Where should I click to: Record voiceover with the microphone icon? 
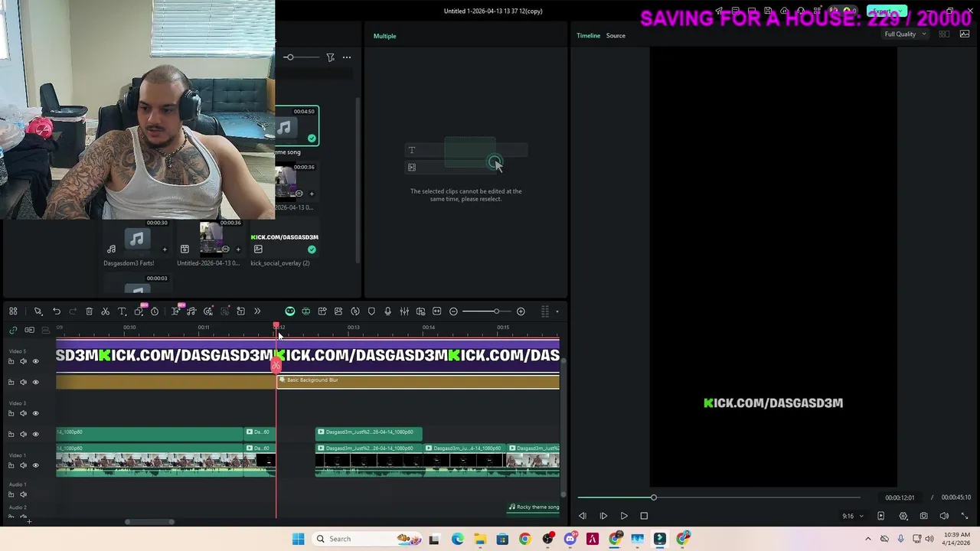(x=388, y=311)
